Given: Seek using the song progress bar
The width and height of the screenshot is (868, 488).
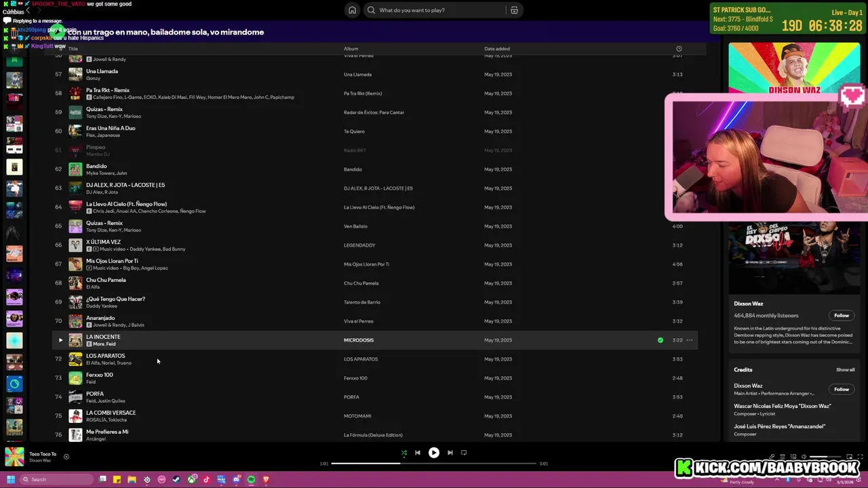Looking at the screenshot, I should pos(434,464).
